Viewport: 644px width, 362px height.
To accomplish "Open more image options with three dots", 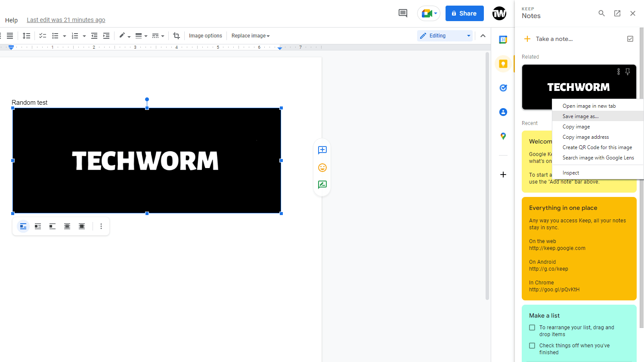I will click(x=101, y=226).
